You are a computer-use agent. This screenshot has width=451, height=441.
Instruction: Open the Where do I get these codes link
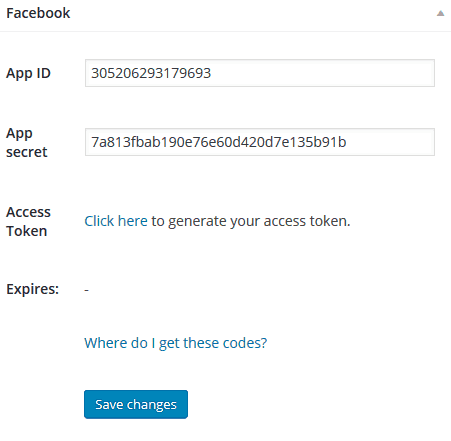click(x=176, y=343)
